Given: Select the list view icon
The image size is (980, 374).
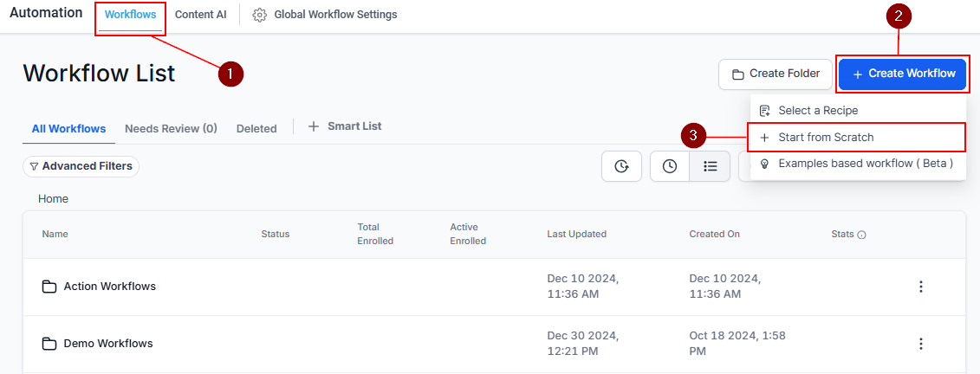Looking at the screenshot, I should [x=710, y=166].
